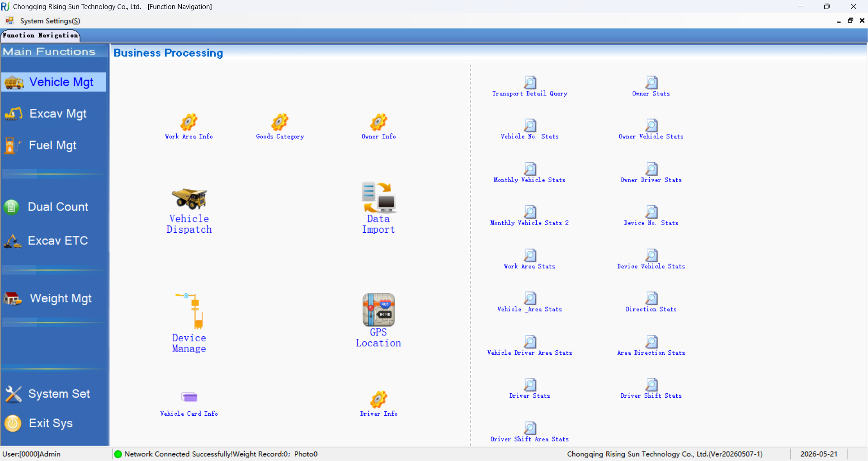The width and height of the screenshot is (868, 461).
Task: Open the Driver Info gear icon
Action: pyautogui.click(x=379, y=400)
